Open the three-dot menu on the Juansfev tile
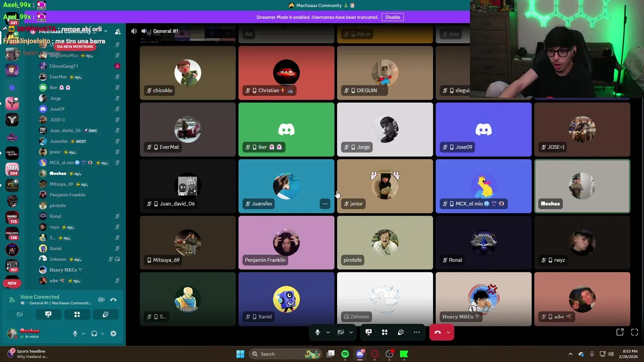The width and height of the screenshot is (644, 362). [x=325, y=204]
